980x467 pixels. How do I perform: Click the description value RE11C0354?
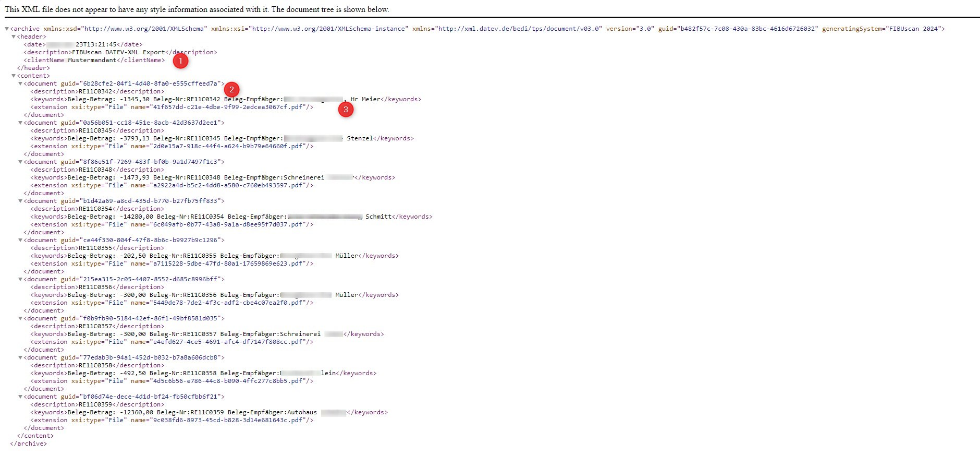pyautogui.click(x=95, y=209)
